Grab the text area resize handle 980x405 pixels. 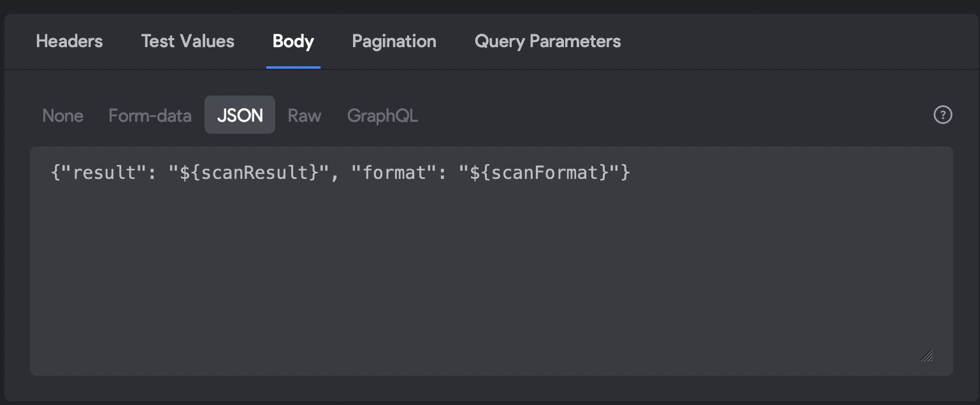pos(926,355)
